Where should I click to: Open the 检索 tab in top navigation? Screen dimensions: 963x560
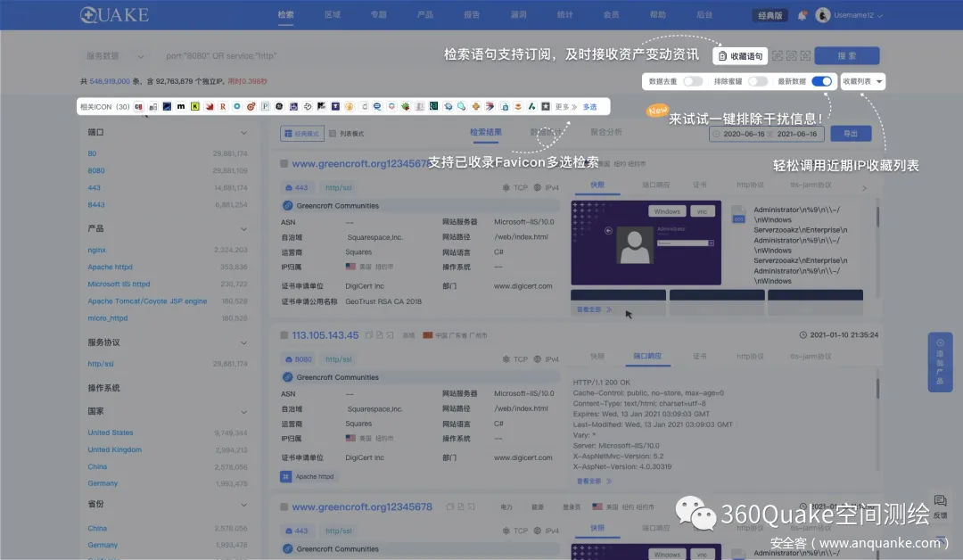click(285, 15)
